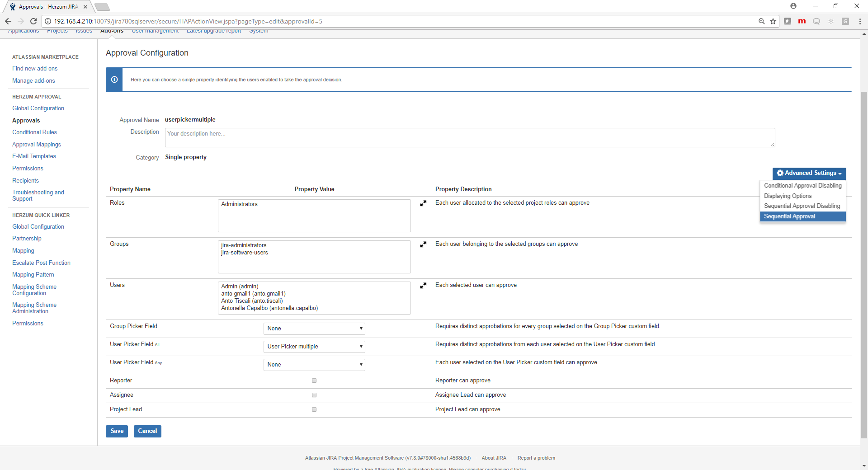Click the gray G extension icon

(845, 21)
